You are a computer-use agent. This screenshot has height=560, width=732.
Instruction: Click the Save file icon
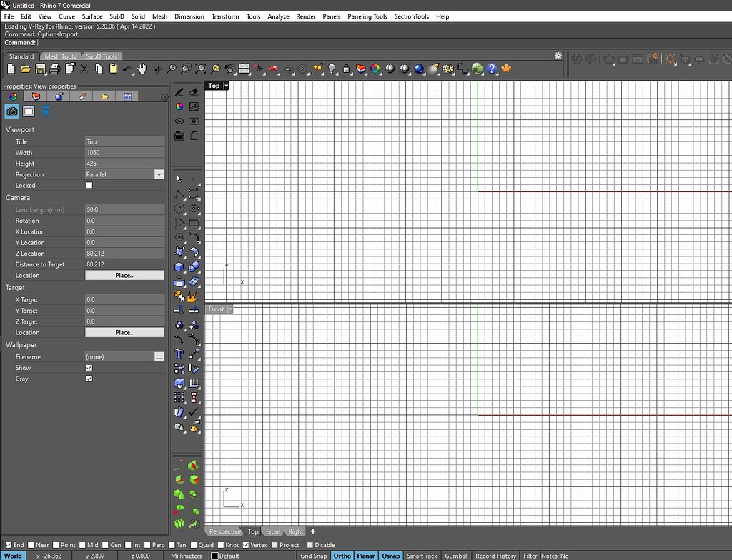click(40, 69)
